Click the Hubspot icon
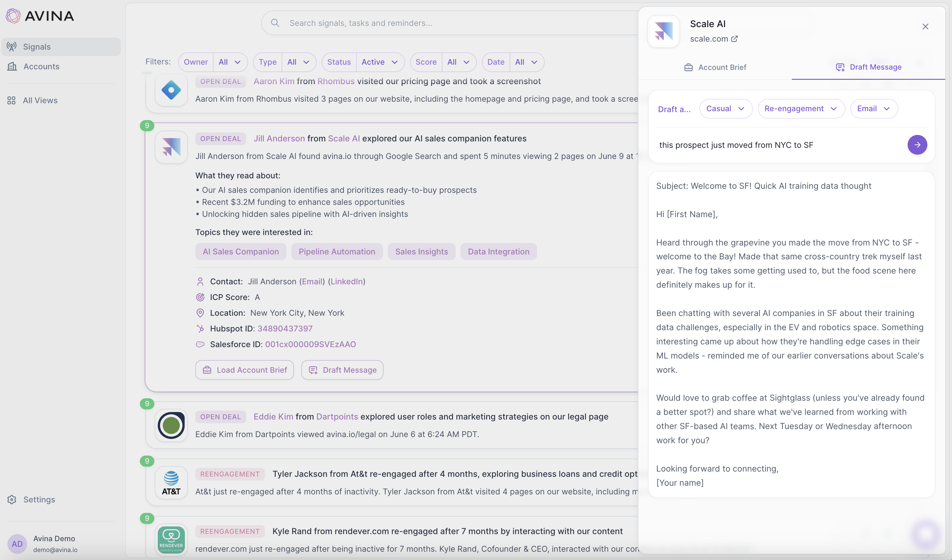The width and height of the screenshot is (952, 560). coord(200,329)
